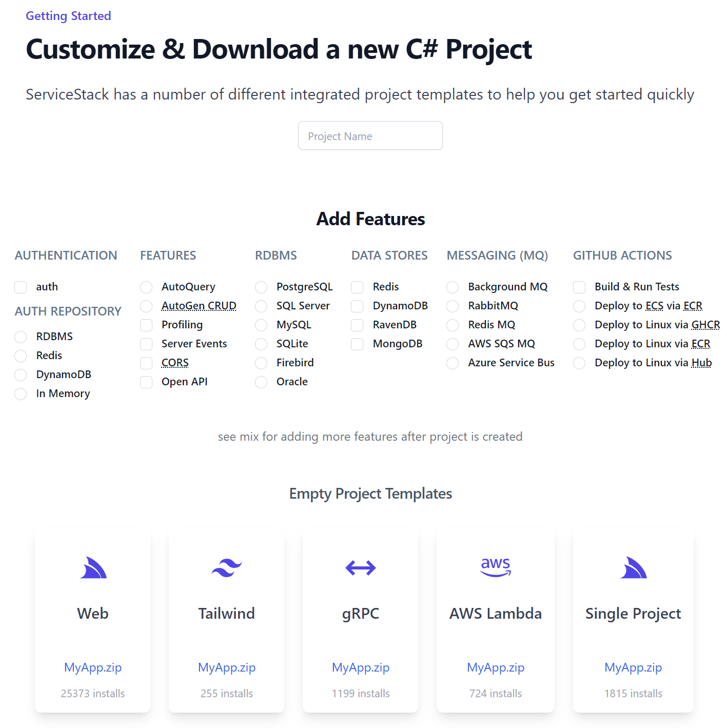This screenshot has height=728, width=727.
Task: Open the Getting Started link
Action: 68,16
